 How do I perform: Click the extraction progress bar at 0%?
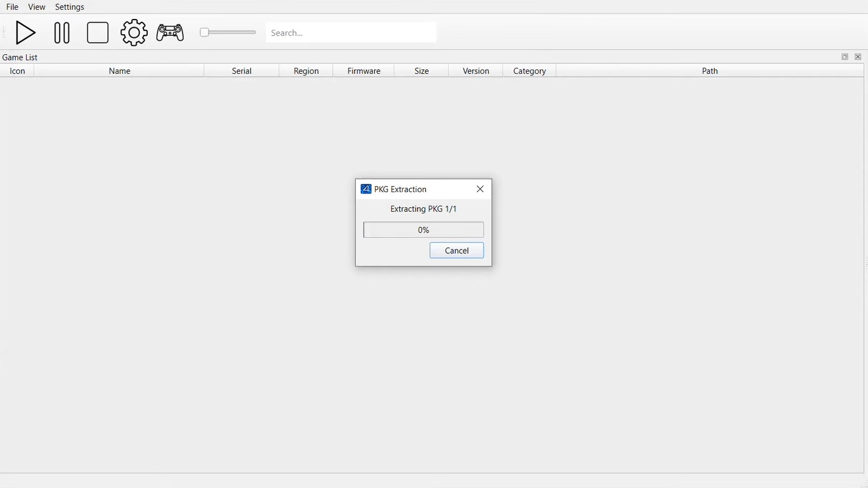point(424,230)
